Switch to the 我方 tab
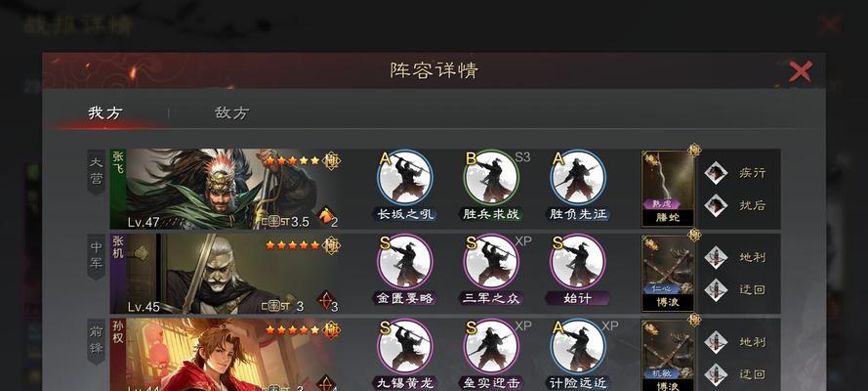The image size is (868, 391). pyautogui.click(x=105, y=113)
